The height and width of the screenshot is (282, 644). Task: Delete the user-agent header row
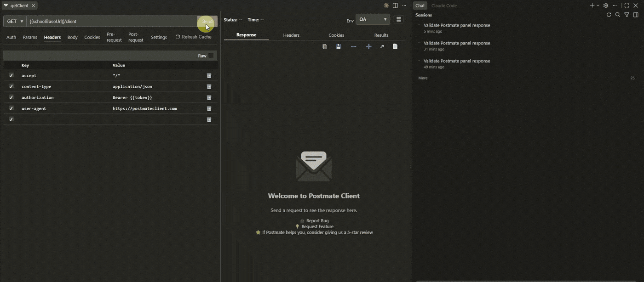click(209, 108)
